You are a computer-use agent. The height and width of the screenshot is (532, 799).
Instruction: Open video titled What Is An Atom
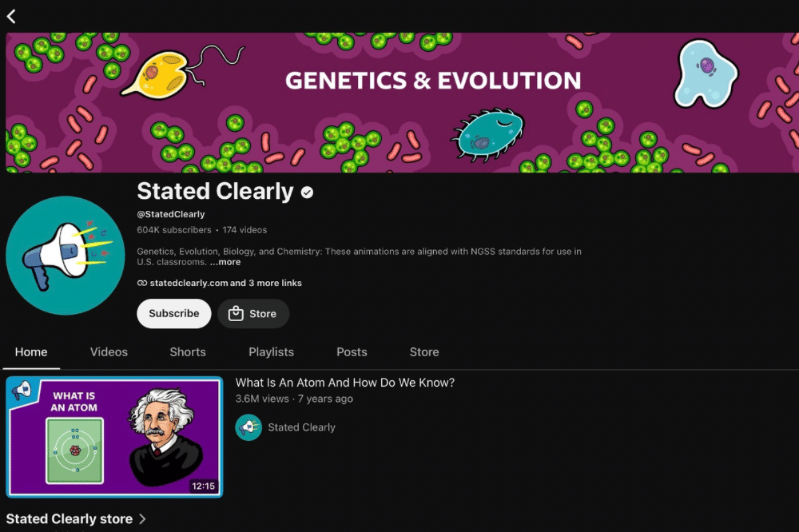coord(345,383)
